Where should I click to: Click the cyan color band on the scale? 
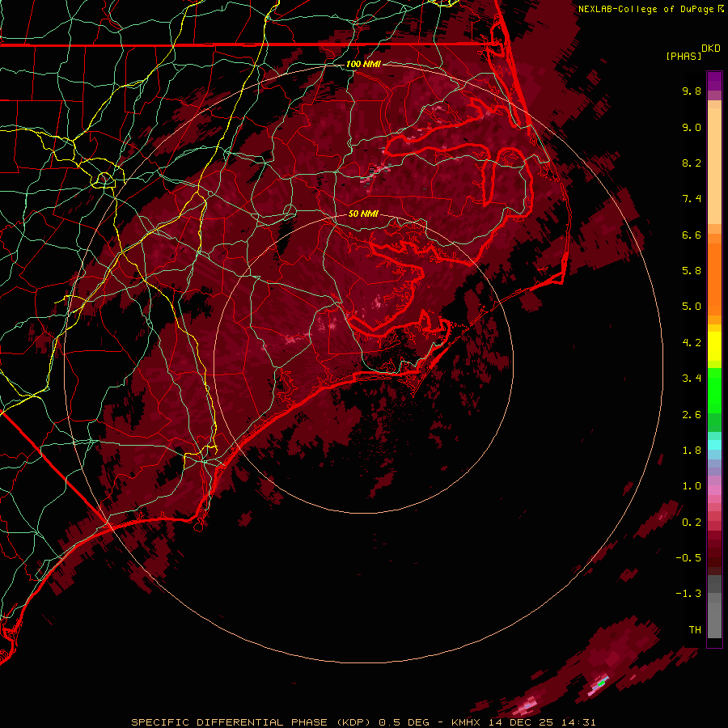click(714, 445)
